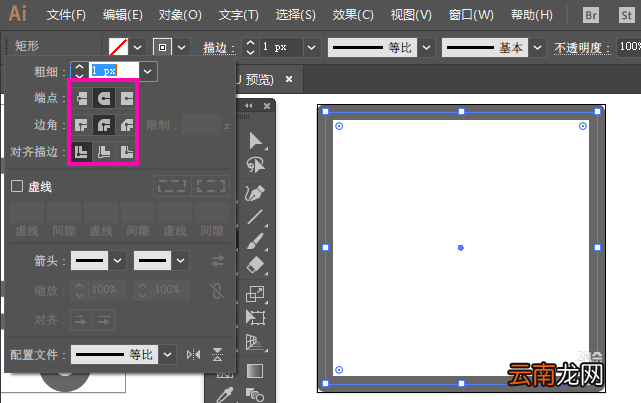Screen dimensions: 641x403
Task: Click the control bar stroke weight stepper
Action: tap(250, 47)
